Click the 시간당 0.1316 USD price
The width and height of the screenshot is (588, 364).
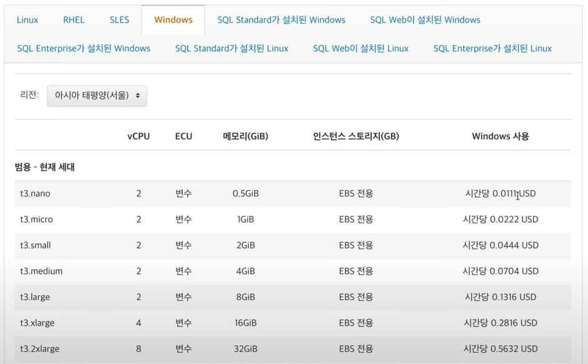500,297
